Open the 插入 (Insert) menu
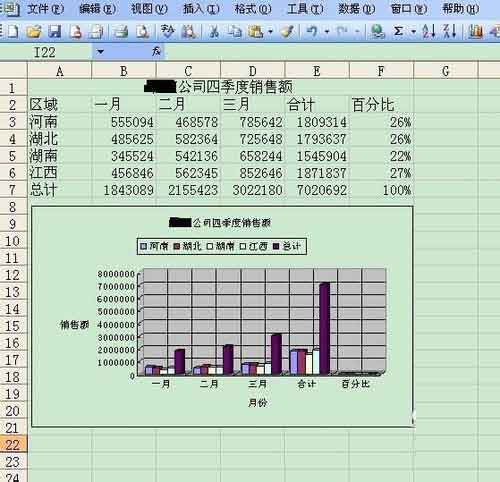 point(201,9)
